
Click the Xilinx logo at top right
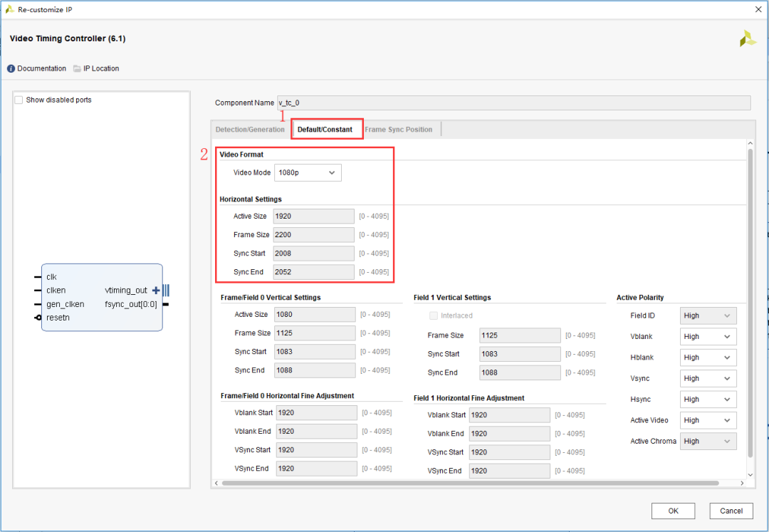click(748, 39)
